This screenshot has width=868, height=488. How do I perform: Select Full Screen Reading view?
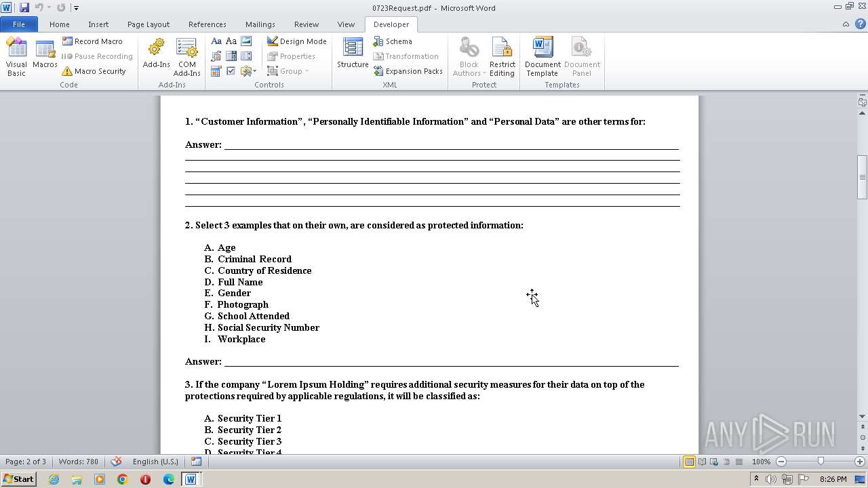(x=702, y=462)
